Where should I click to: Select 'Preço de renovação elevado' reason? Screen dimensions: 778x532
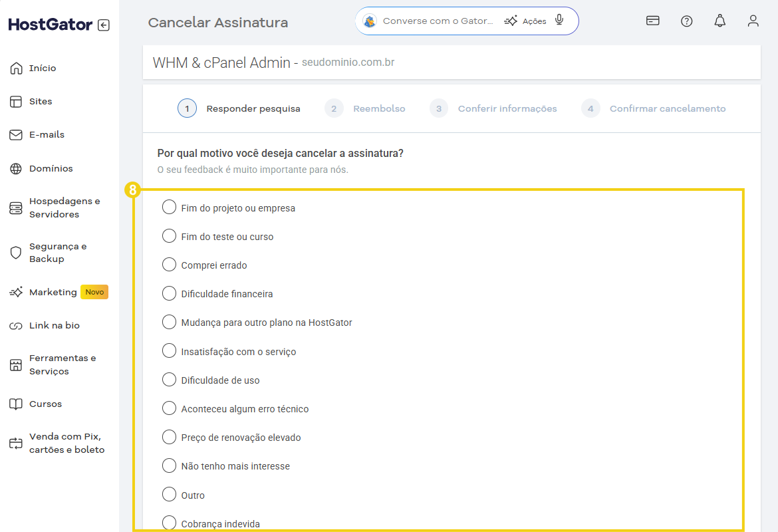point(170,437)
